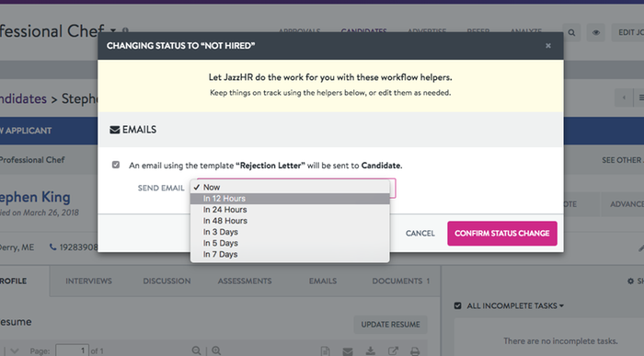Open the search magnifier icon in header
The width and height of the screenshot is (644, 356).
point(571,32)
